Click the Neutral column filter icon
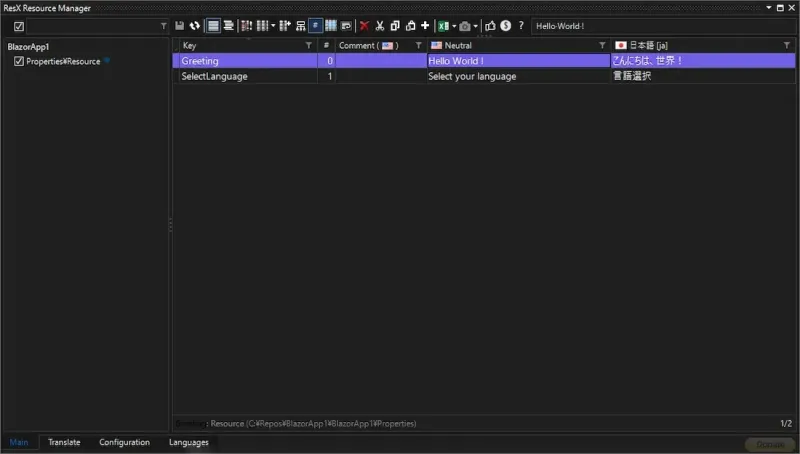The image size is (800, 454). coord(602,46)
